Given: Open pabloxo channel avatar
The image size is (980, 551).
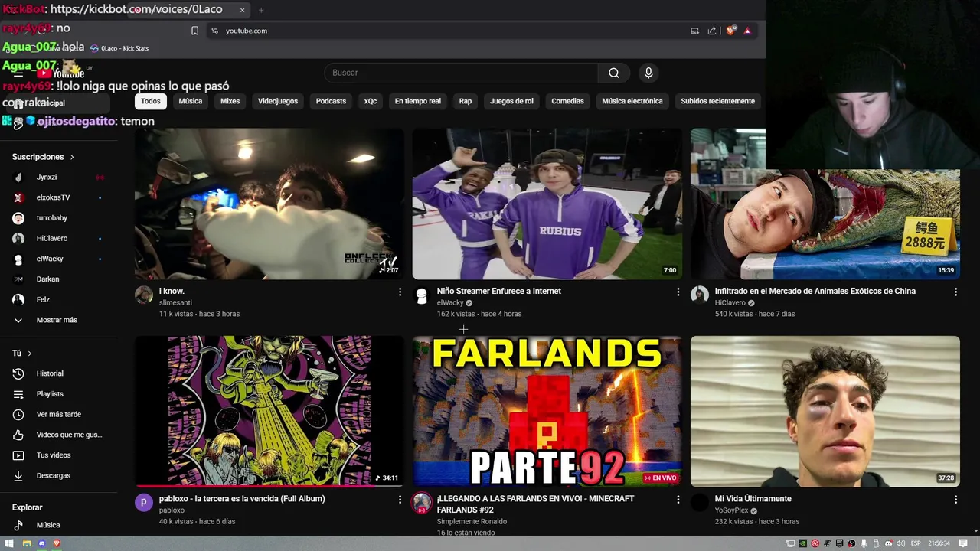Looking at the screenshot, I should 144,502.
